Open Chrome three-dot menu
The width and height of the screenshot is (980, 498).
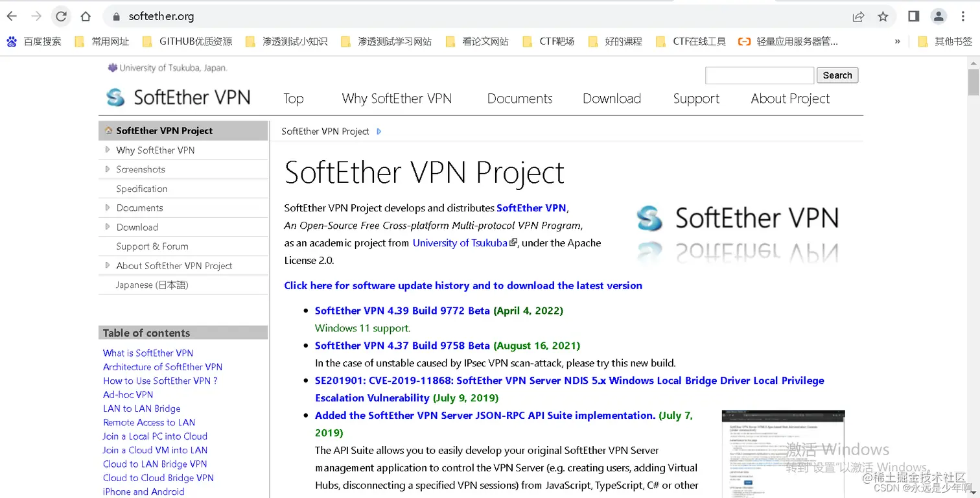tap(962, 16)
